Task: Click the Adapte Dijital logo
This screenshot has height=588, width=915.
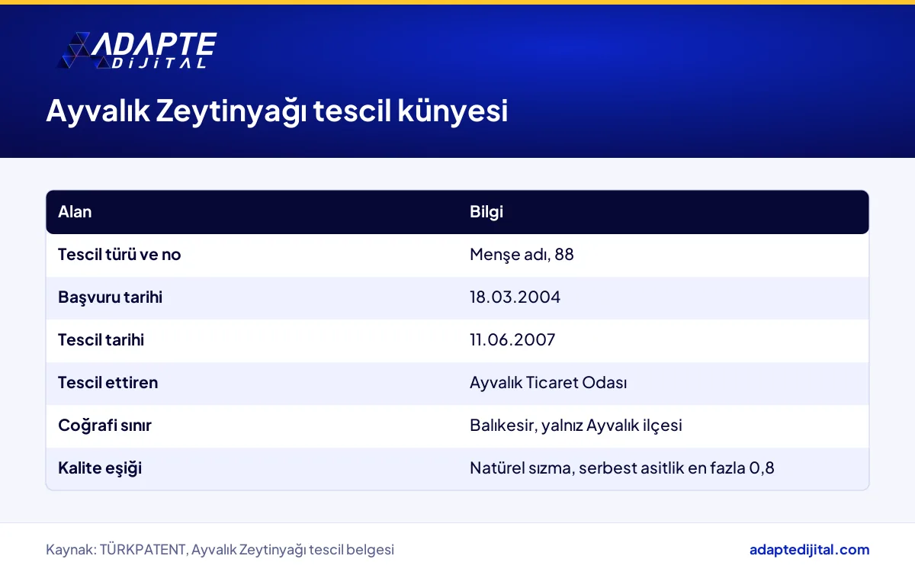Action: pos(137,51)
